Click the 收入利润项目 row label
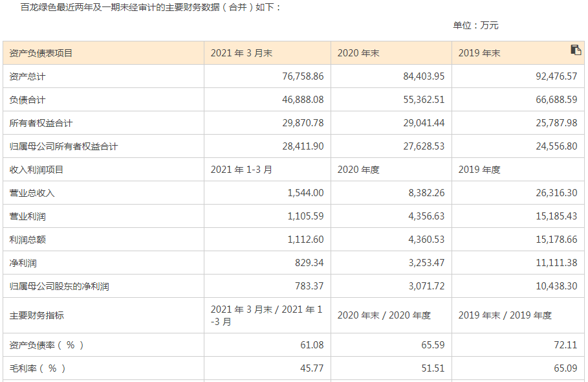Viewport: 588px width, 382px height. click(36, 170)
